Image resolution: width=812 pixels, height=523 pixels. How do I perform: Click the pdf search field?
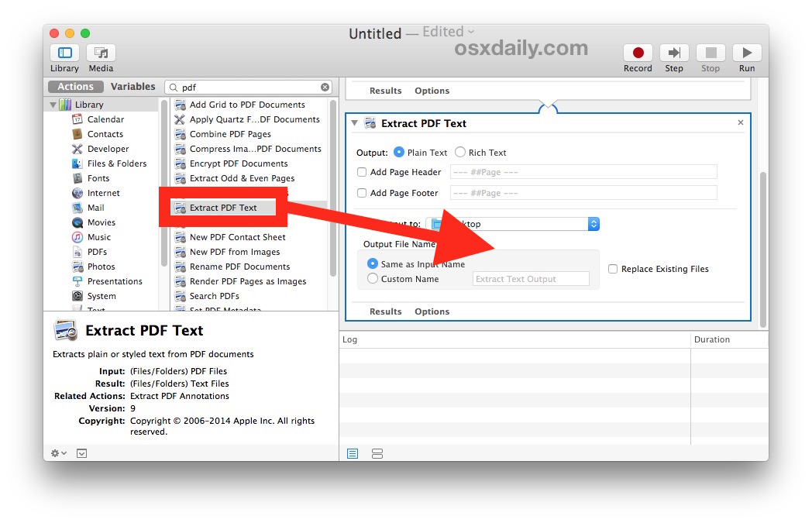(x=248, y=87)
